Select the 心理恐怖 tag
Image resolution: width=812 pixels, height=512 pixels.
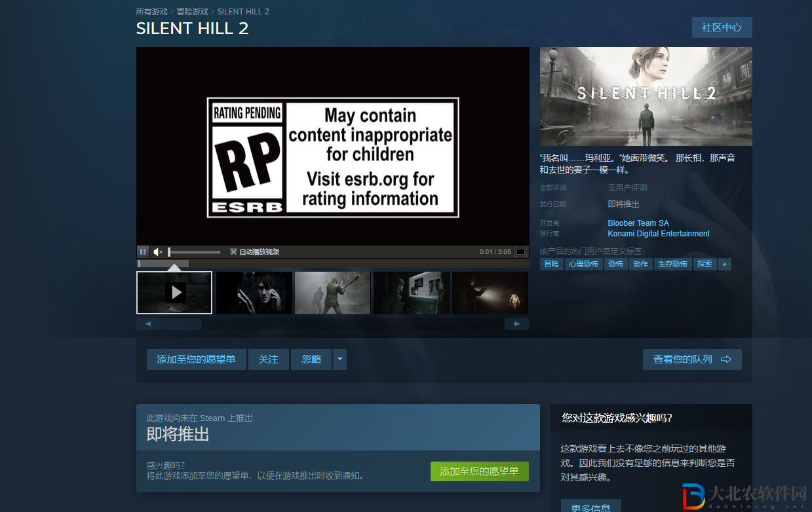(x=583, y=264)
